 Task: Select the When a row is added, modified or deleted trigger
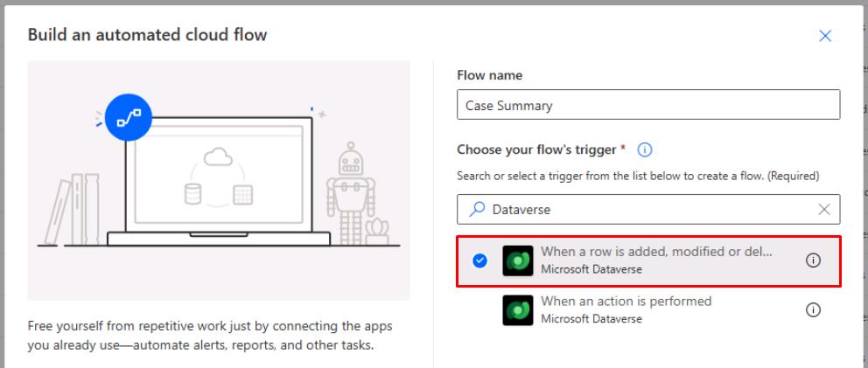pos(648,261)
